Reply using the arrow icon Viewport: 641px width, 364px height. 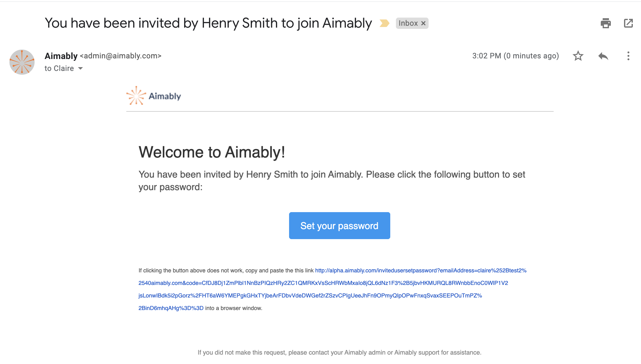point(603,56)
